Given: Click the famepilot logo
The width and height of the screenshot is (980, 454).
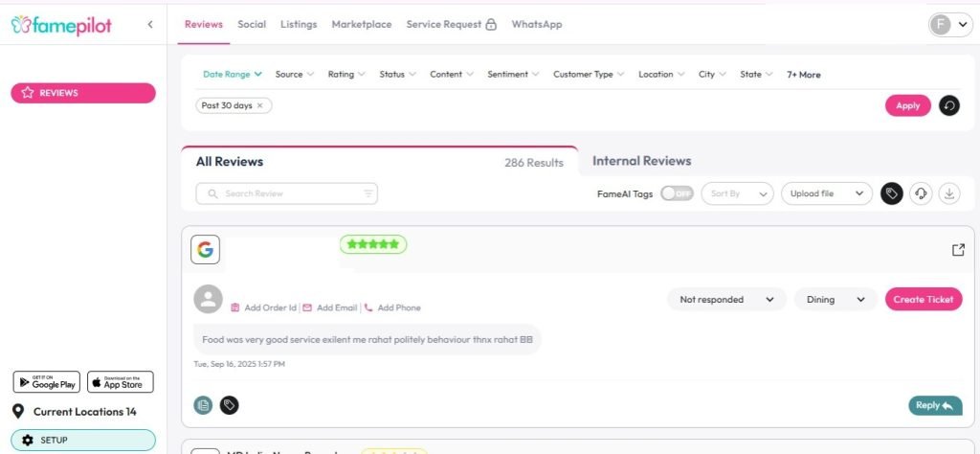Looking at the screenshot, I should pyautogui.click(x=61, y=25).
